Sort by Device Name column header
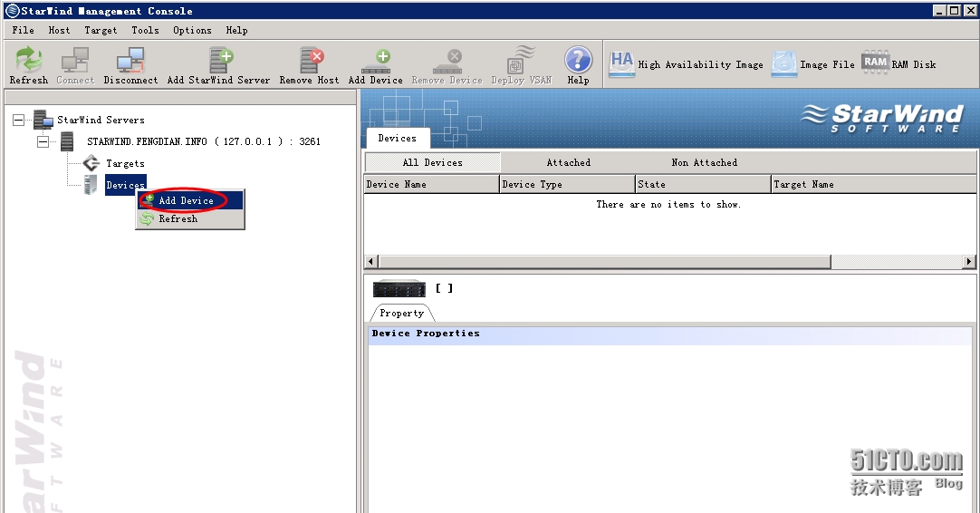Screen dimensions: 980x513 (x=432, y=185)
